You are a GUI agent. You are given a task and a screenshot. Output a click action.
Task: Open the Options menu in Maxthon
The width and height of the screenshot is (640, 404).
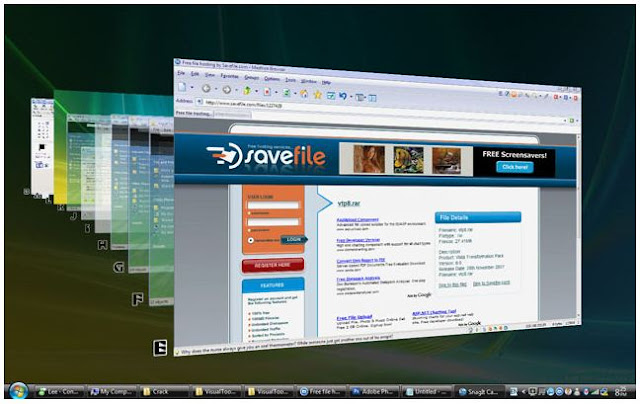pyautogui.click(x=272, y=79)
